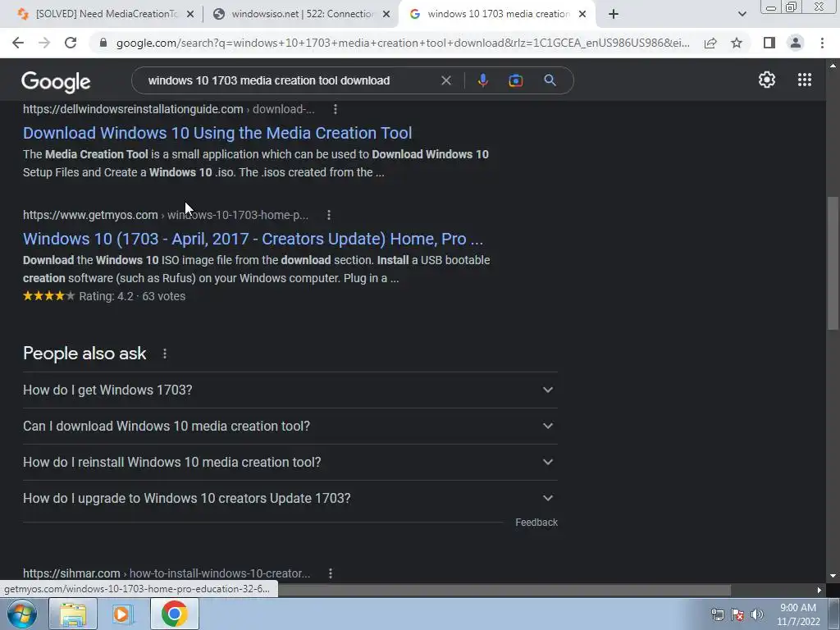Expand 'How do I upgrade to Windows 10 creators Update 1703?'
The height and width of the screenshot is (630, 840).
click(290, 498)
